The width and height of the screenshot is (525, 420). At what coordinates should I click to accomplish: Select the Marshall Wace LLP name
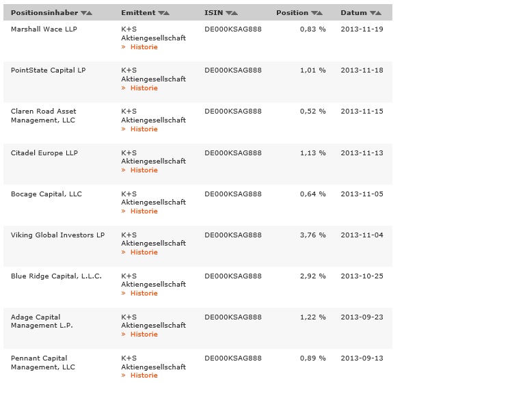44,29
